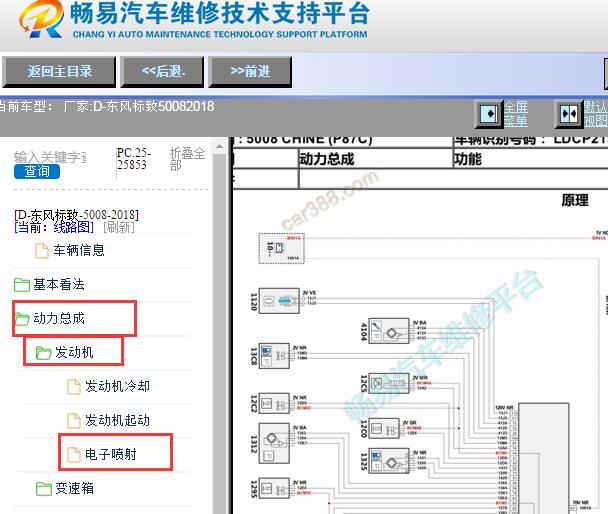Click the sidebar scrollbar up arrow
This screenshot has width=608, height=514.
tap(219, 147)
